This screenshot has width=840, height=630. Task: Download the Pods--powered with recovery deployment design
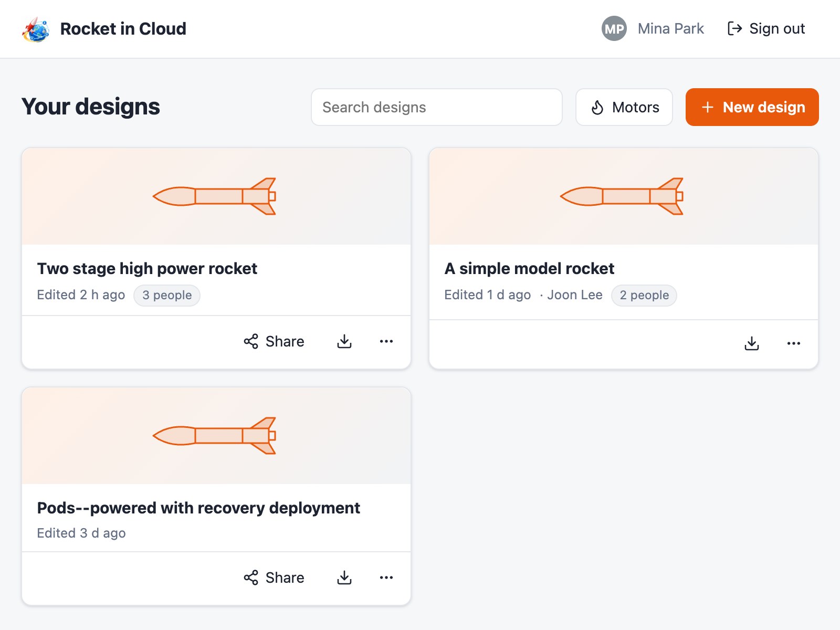pyautogui.click(x=344, y=577)
